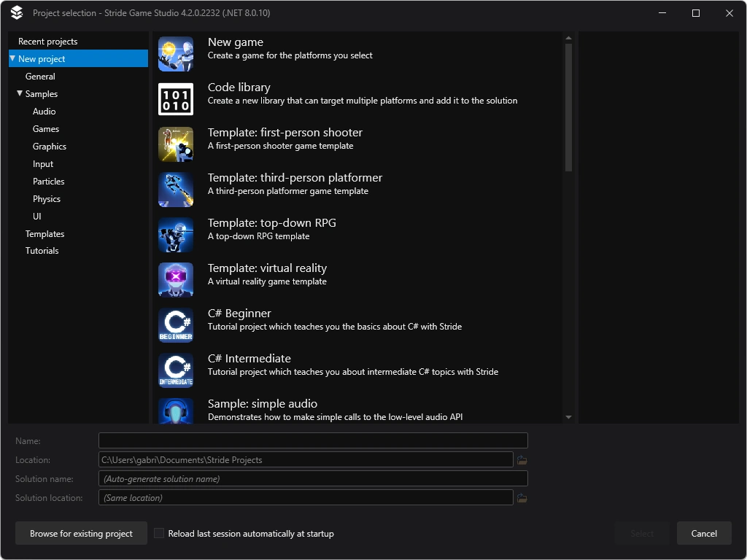The width and height of the screenshot is (747, 560).
Task: Click the Name input field
Action: (313, 440)
